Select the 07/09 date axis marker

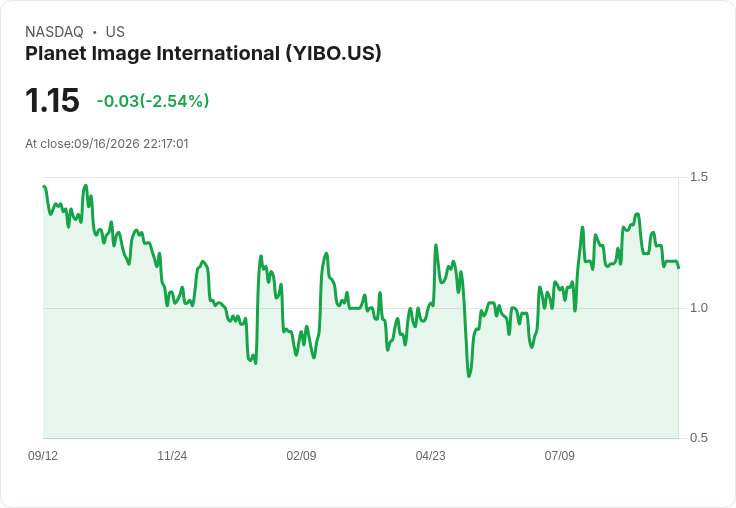pyautogui.click(x=560, y=455)
